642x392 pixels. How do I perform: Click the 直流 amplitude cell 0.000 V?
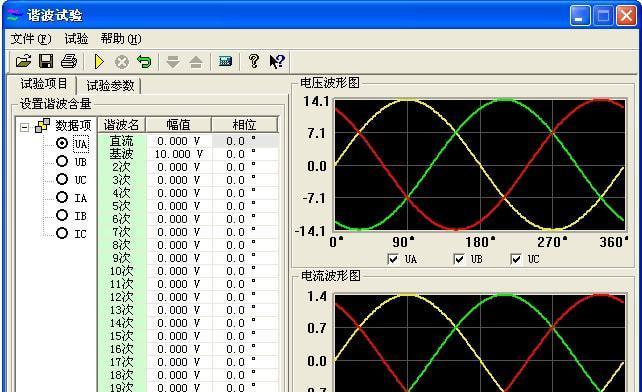(x=179, y=141)
